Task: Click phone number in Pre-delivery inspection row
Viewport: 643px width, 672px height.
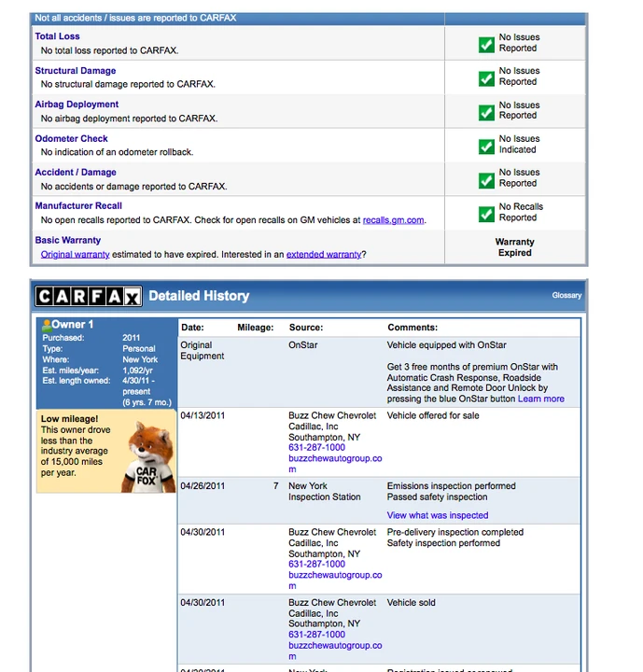Action: click(x=316, y=564)
